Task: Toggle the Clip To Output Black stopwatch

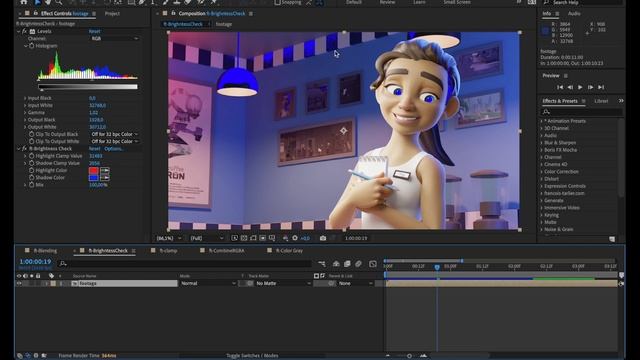Action: point(31,134)
